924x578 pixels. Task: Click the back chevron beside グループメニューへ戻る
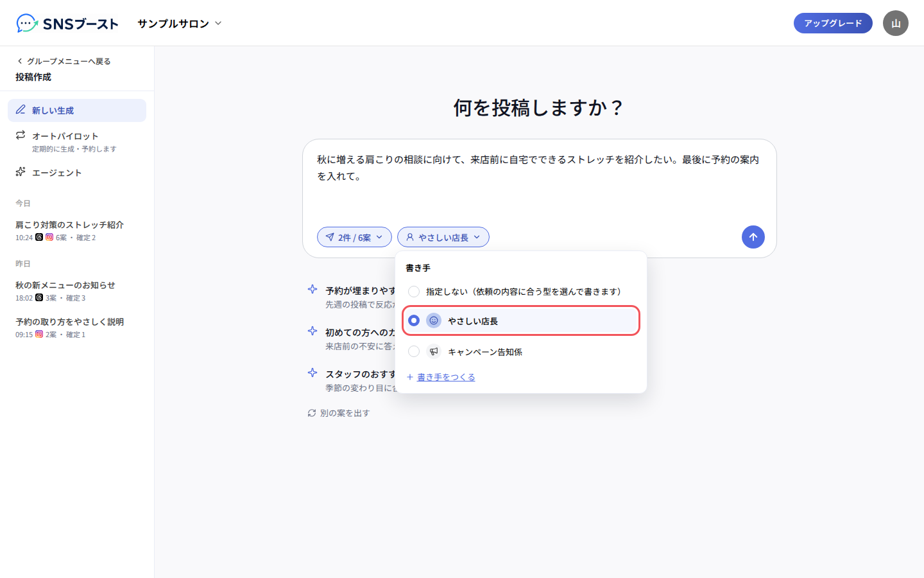click(x=20, y=61)
